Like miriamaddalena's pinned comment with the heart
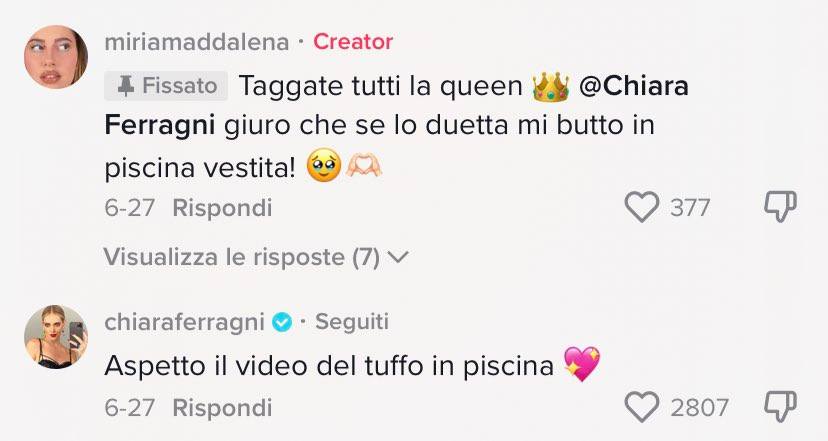 642,207
